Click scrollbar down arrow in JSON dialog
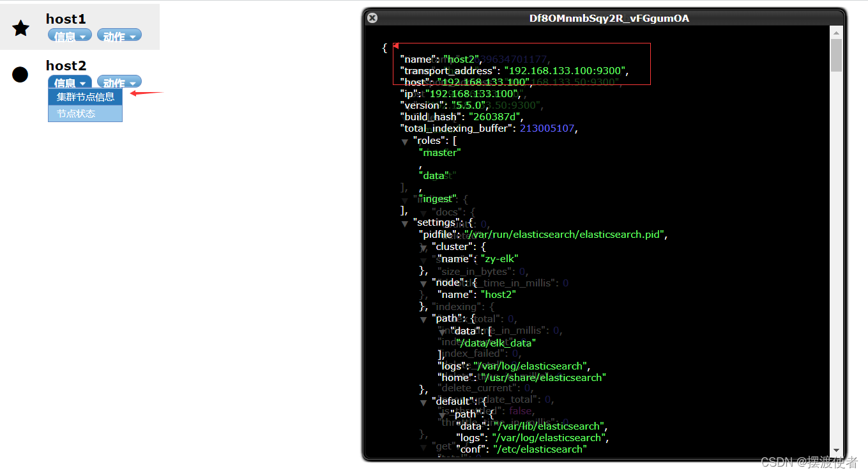Screen dimensions: 868x475 point(836,451)
